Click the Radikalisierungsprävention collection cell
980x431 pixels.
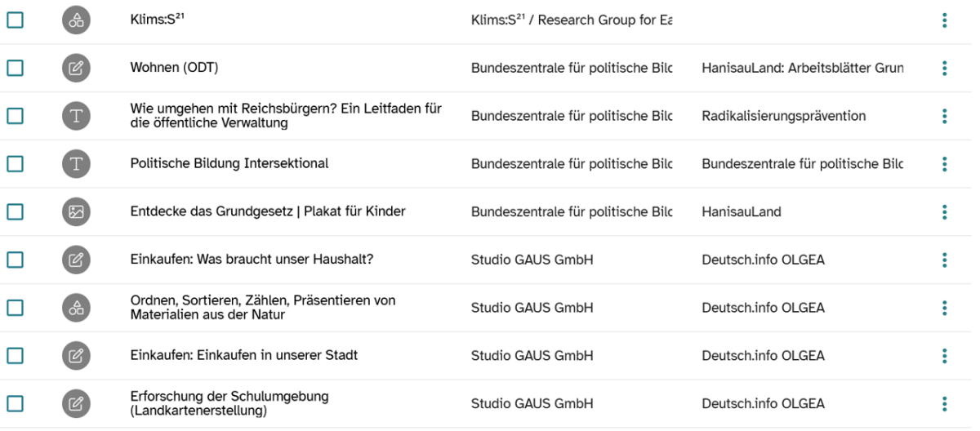(783, 117)
